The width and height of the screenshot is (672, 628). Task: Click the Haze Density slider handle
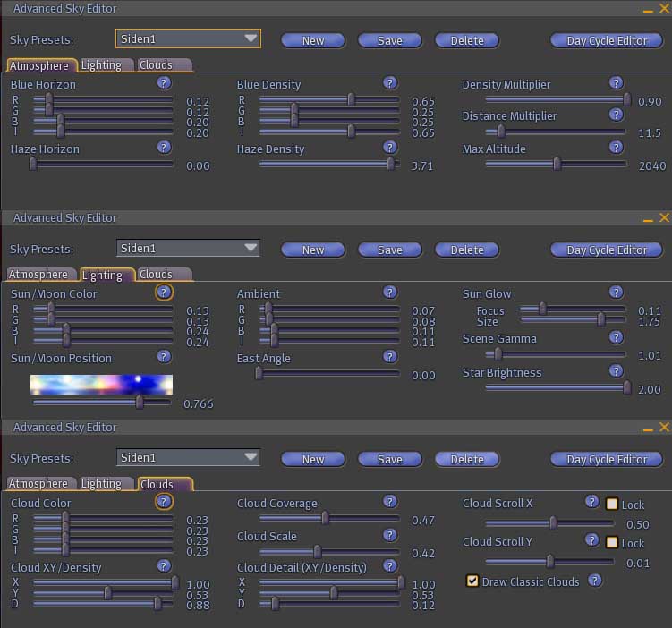390,164
